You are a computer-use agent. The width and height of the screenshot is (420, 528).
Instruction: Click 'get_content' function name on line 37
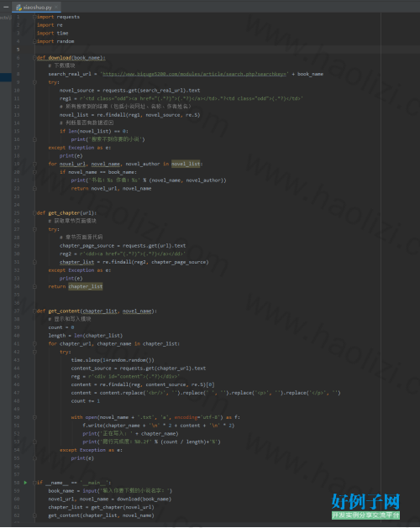click(x=64, y=311)
